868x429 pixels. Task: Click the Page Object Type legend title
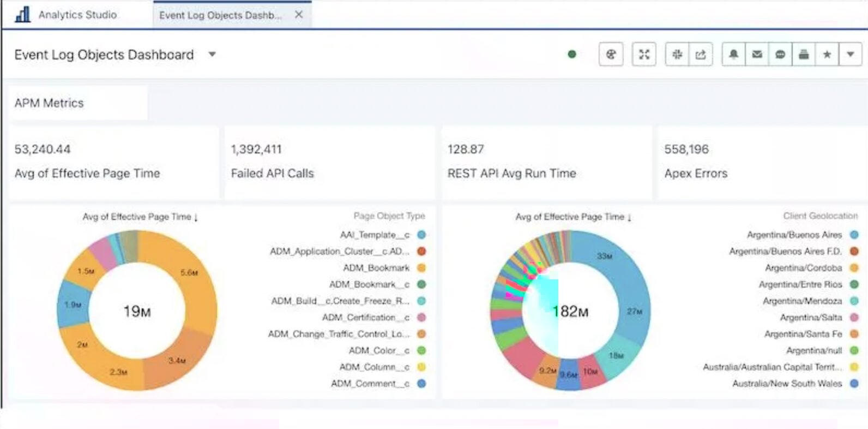coord(389,216)
